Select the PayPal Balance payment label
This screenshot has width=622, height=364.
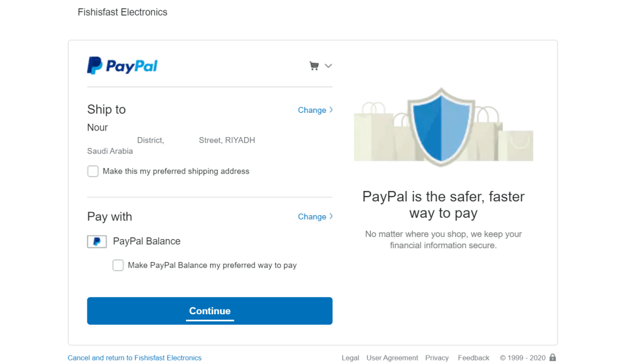146,241
